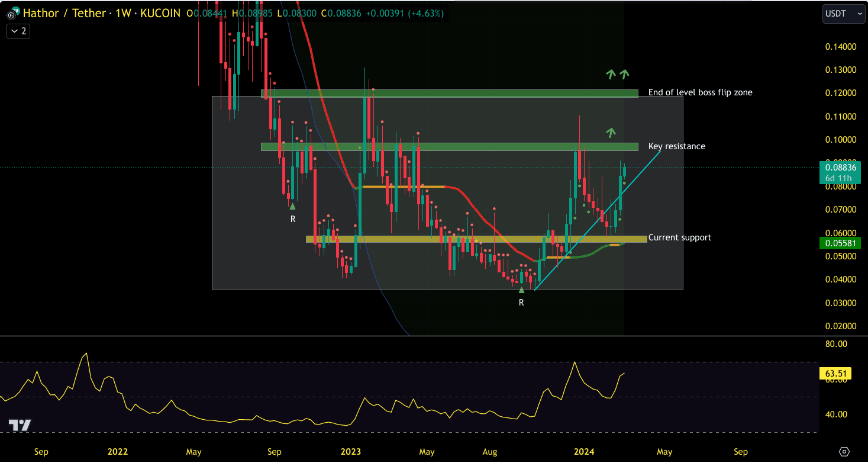Click the 2023 time axis label
Image resolution: width=868 pixels, height=463 pixels.
(351, 452)
